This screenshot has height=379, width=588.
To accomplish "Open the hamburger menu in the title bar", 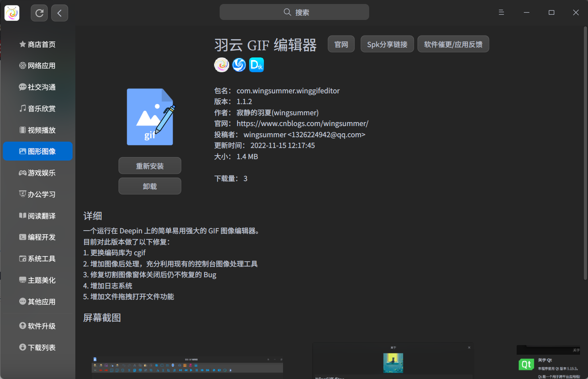I will point(501,12).
